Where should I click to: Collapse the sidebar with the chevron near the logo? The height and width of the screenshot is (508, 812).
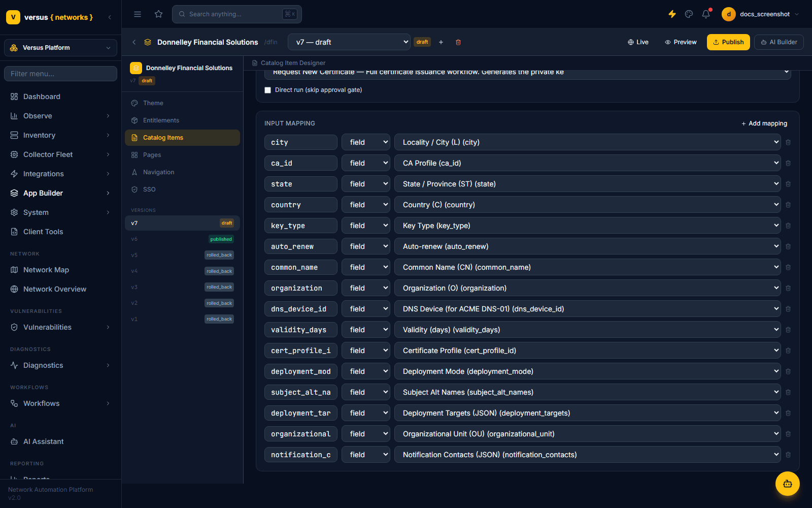[x=110, y=17]
